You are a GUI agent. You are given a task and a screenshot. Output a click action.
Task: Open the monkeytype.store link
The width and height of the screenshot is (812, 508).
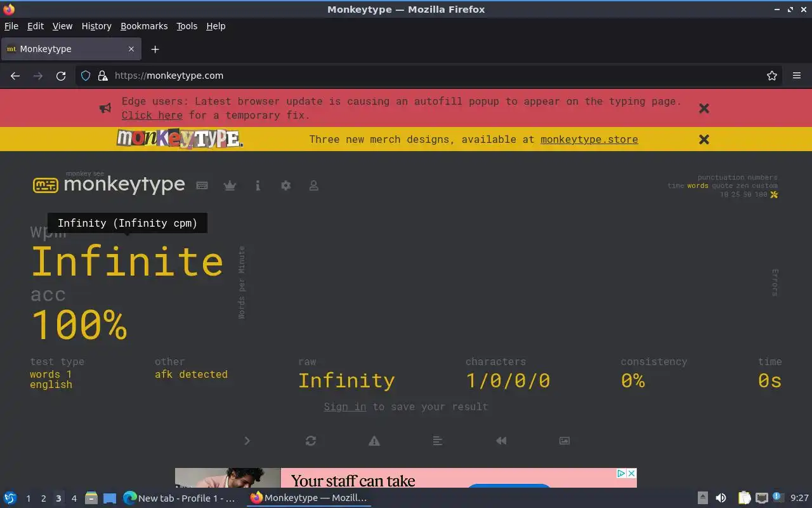point(589,139)
